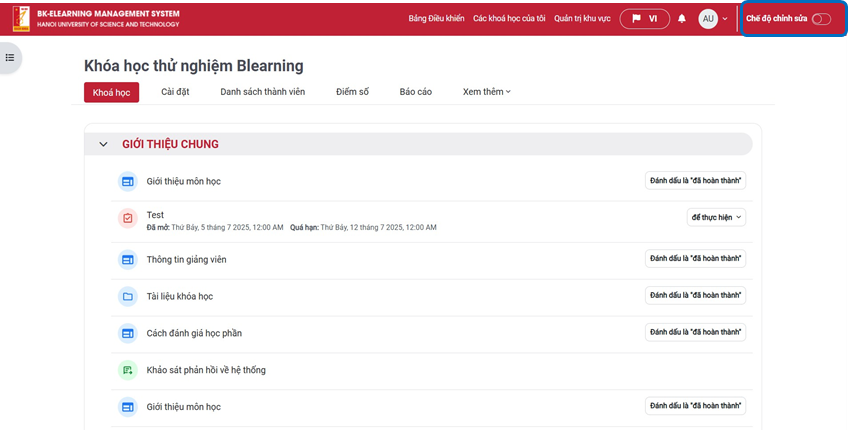Viewport: 848px width, 430px height.
Task: Mark Thông tin giảng viên as completed
Action: (x=695, y=259)
